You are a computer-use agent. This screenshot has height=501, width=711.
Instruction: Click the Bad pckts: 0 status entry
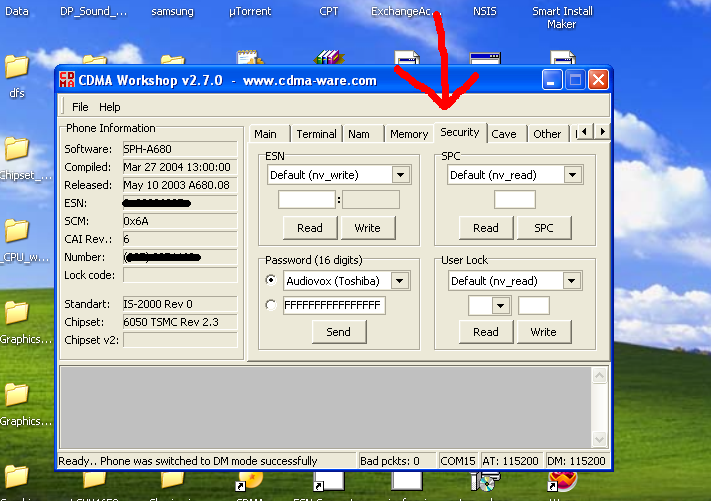[396, 461]
